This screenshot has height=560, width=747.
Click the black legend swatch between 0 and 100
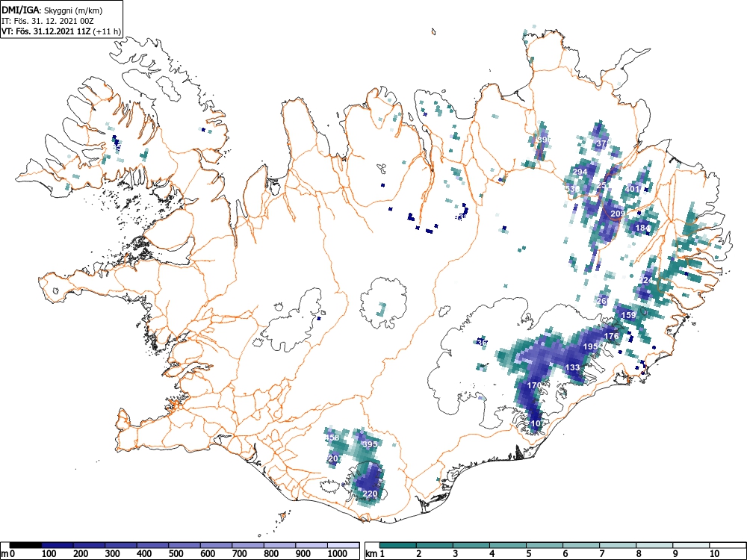(25, 545)
